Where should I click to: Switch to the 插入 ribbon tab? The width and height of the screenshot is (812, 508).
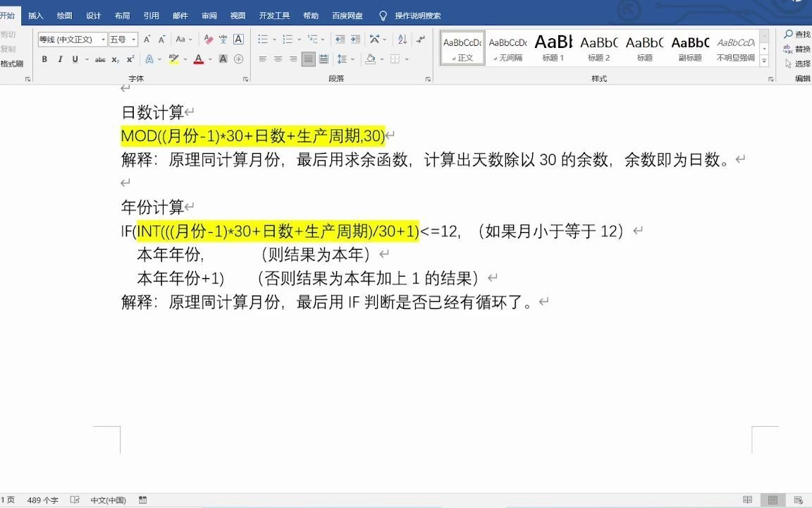click(x=35, y=15)
